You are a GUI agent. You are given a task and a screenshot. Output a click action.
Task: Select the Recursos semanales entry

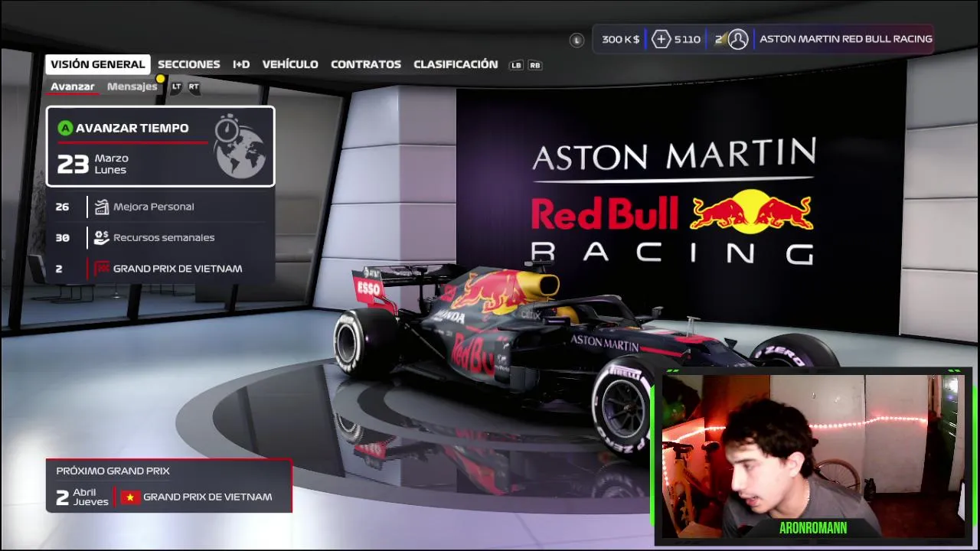(x=160, y=237)
